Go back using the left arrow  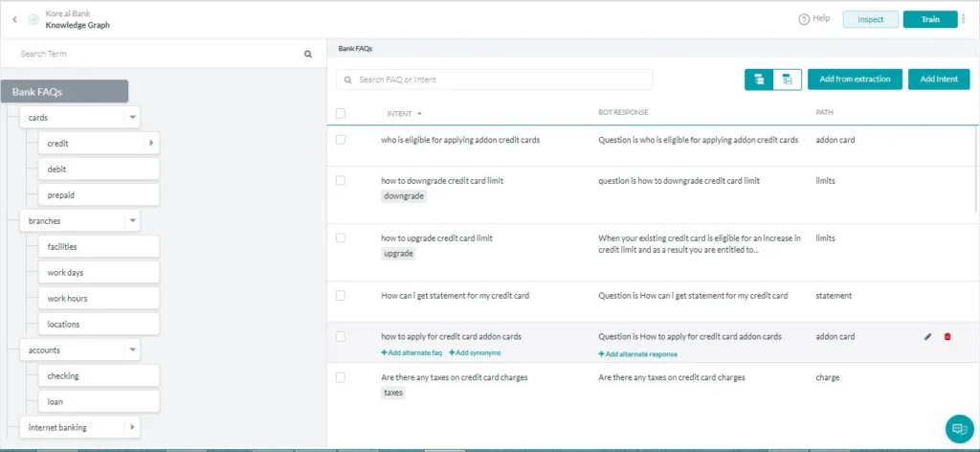[x=15, y=19]
